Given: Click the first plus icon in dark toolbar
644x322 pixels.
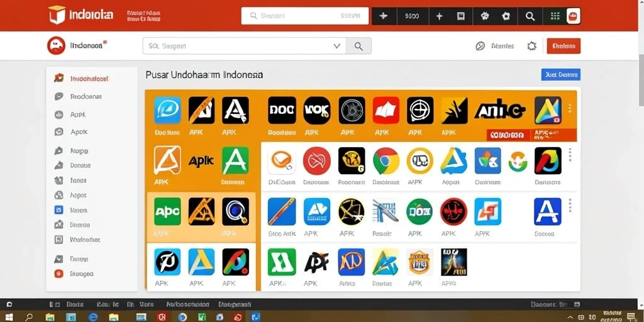Looking at the screenshot, I should [384, 16].
